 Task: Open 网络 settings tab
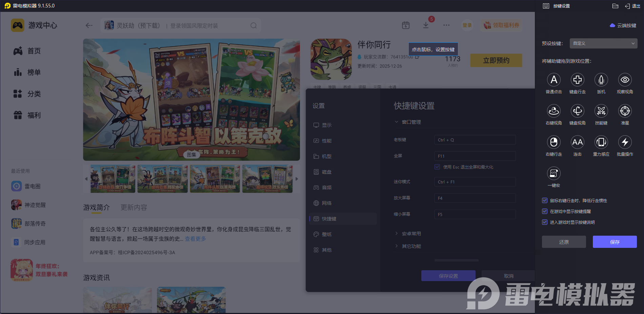[343, 203]
